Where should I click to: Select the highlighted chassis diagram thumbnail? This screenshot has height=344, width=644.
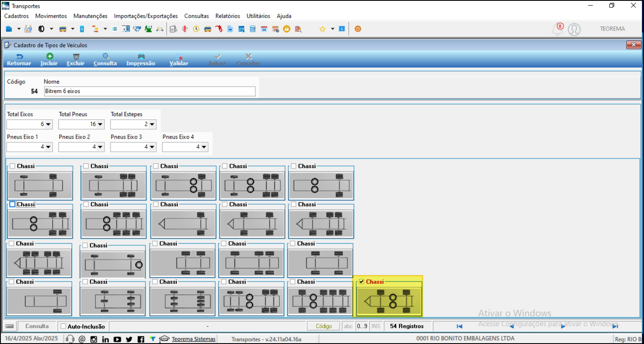(x=389, y=302)
